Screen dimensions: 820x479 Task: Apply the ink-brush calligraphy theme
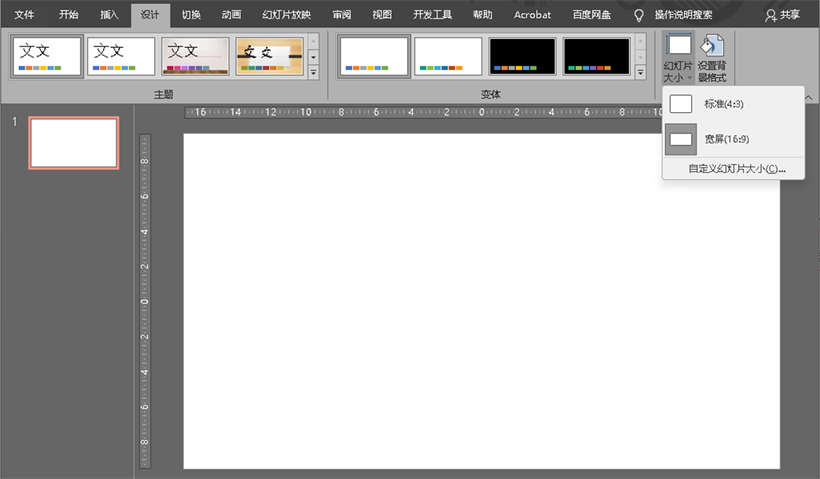(270, 57)
